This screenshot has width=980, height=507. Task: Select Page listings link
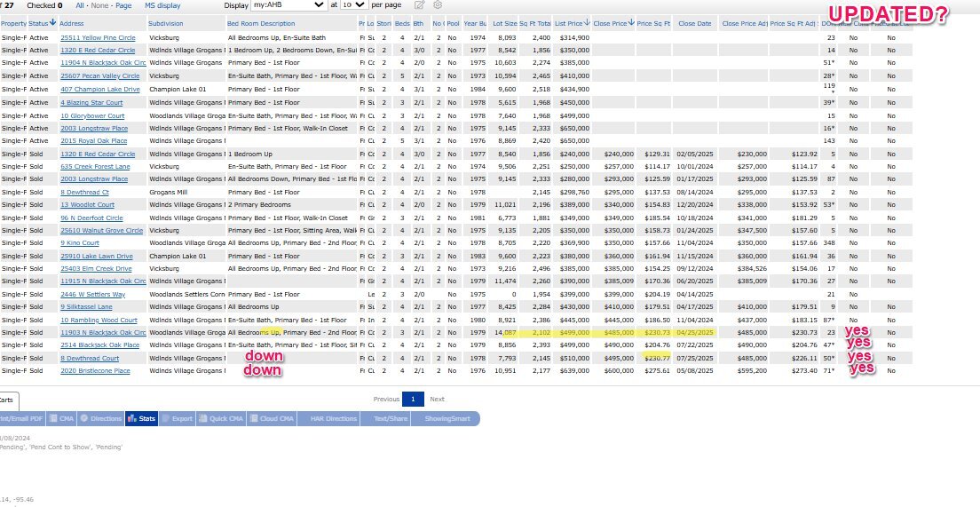[x=123, y=5]
